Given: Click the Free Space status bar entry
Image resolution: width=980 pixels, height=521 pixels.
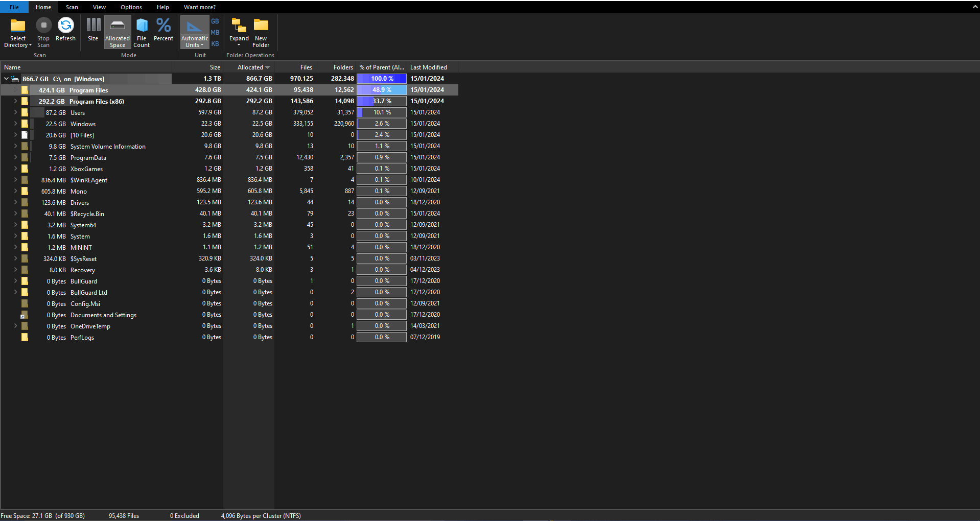Looking at the screenshot, I should pos(43,516).
